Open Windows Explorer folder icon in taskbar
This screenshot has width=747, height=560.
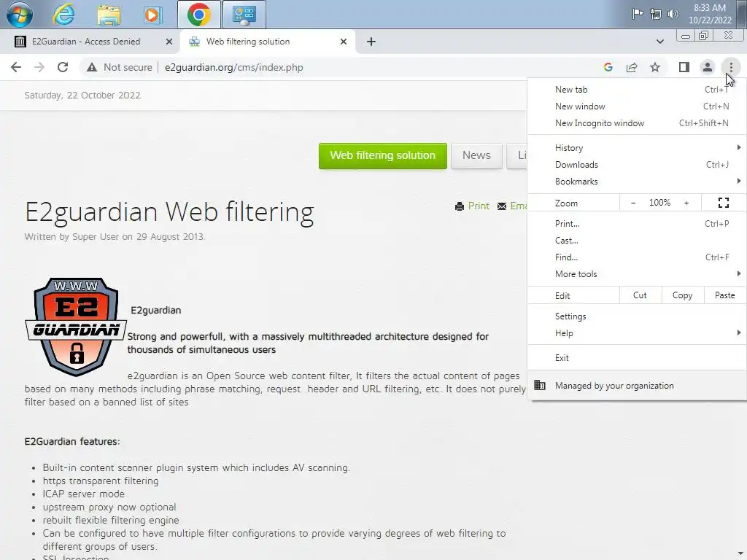point(109,15)
